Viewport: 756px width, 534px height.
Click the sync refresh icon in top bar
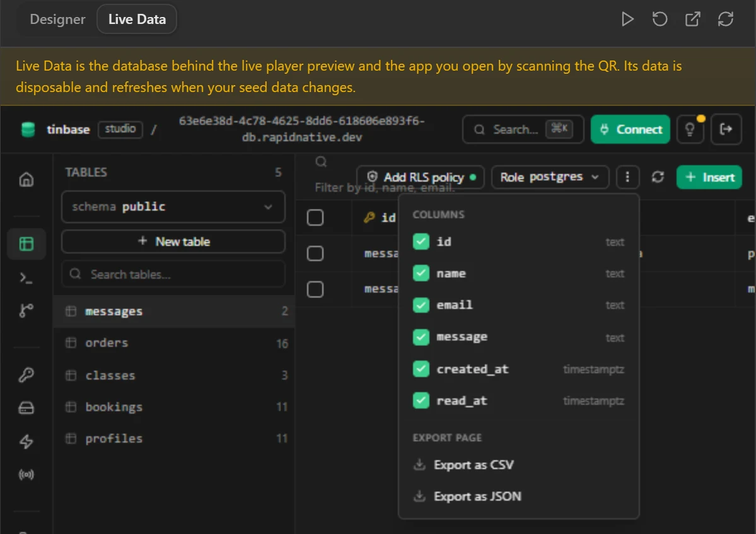click(x=725, y=20)
